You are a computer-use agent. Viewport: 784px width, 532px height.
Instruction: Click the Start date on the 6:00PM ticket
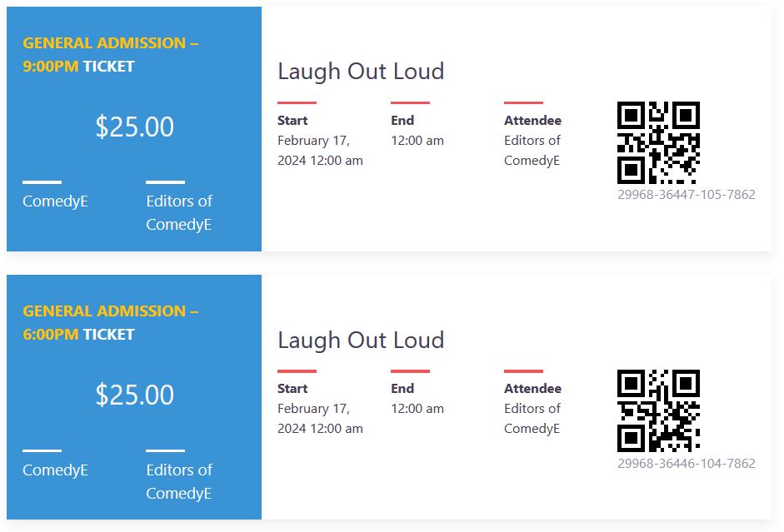coord(320,419)
